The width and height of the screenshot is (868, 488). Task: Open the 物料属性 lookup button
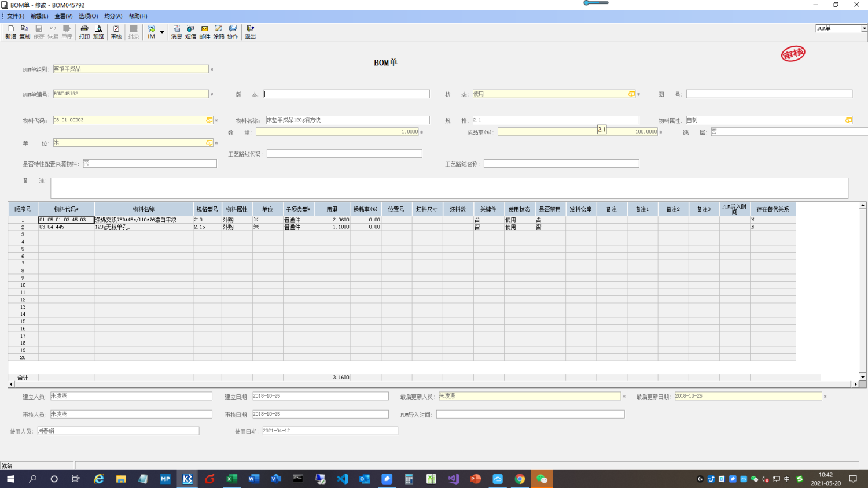pyautogui.click(x=848, y=120)
